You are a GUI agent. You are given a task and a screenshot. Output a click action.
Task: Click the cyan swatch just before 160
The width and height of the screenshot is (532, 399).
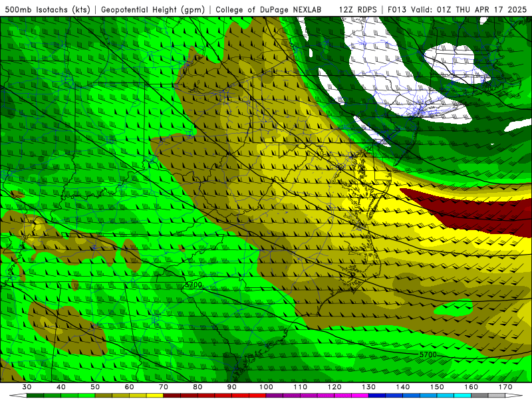463,396
